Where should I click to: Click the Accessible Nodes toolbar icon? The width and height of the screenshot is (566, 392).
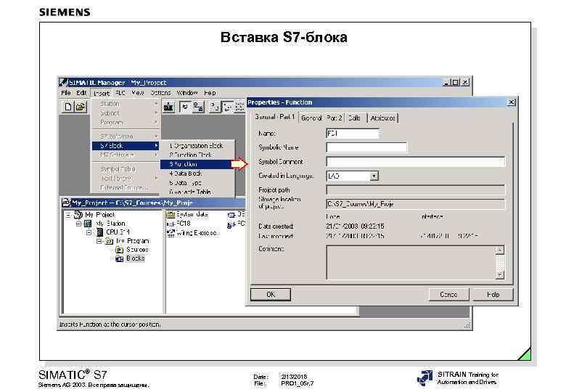click(x=168, y=107)
